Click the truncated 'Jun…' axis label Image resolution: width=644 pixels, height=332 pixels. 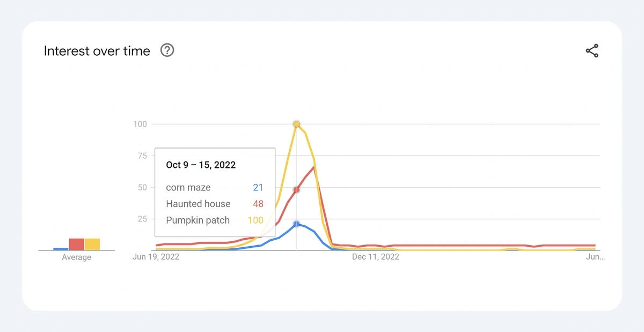(x=595, y=257)
